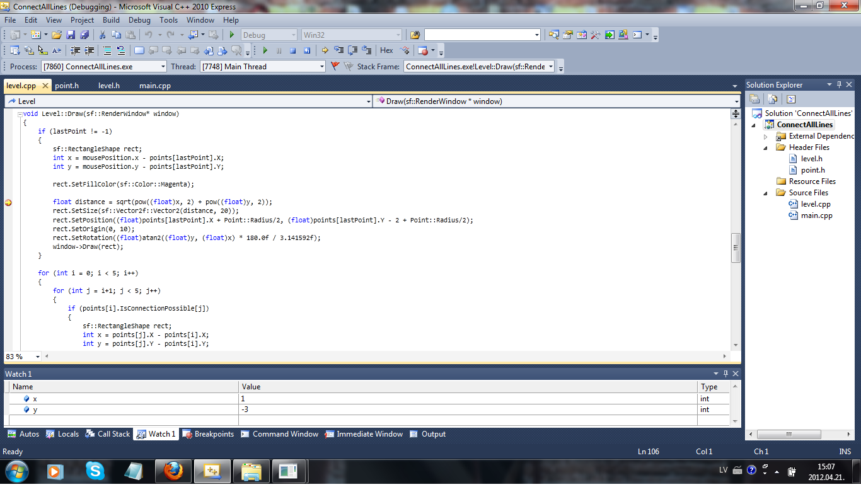The height and width of the screenshot is (504, 861).
Task: Click the Copy icon
Action: (x=116, y=35)
